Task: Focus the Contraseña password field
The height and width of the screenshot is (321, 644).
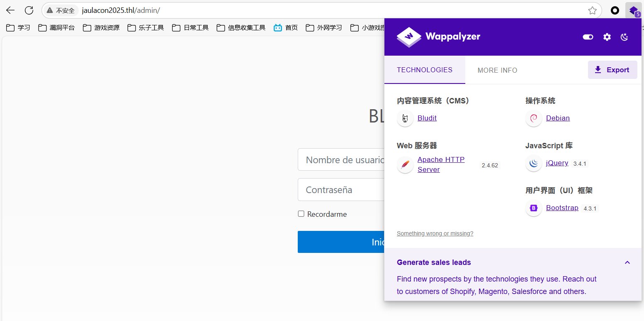Action: (x=341, y=190)
